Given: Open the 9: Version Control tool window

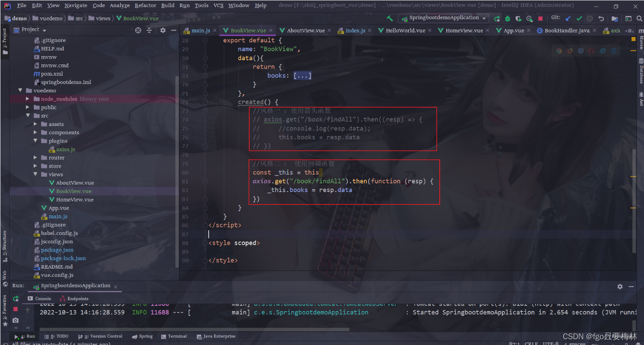Looking at the screenshot, I should pos(100,336).
